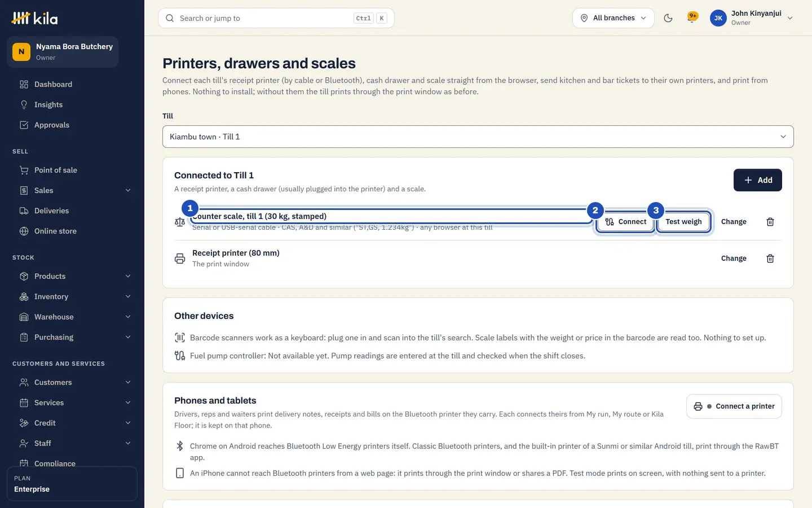Viewport: 812px width, 508px height.
Task: Click the Nyama Bora Butchery avatar
Action: pos(21,52)
